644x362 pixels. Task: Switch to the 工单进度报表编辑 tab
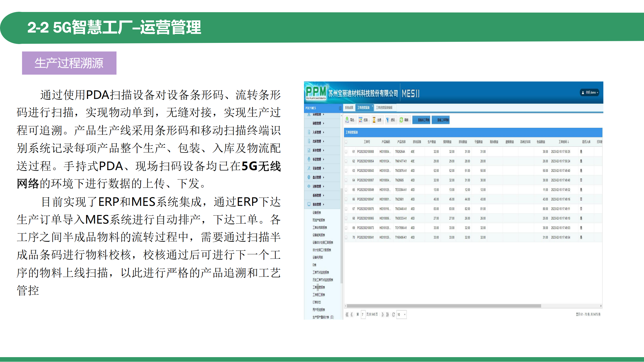[384, 108]
